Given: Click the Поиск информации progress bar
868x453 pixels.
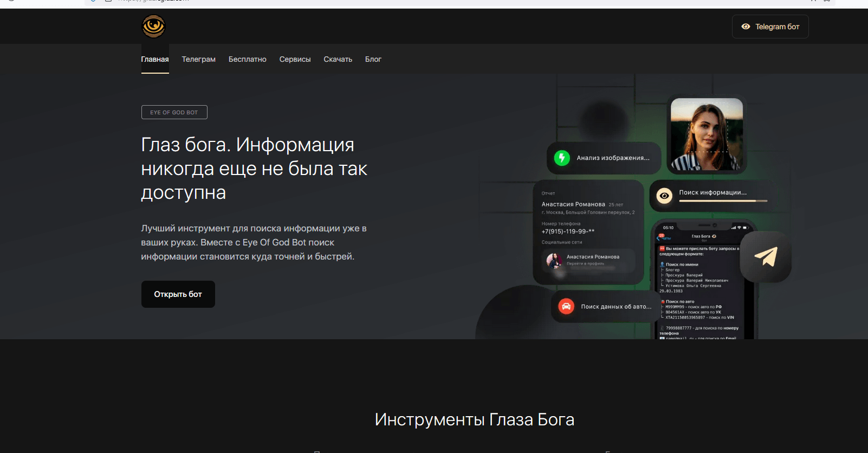Looking at the screenshot, I should pos(723,201).
